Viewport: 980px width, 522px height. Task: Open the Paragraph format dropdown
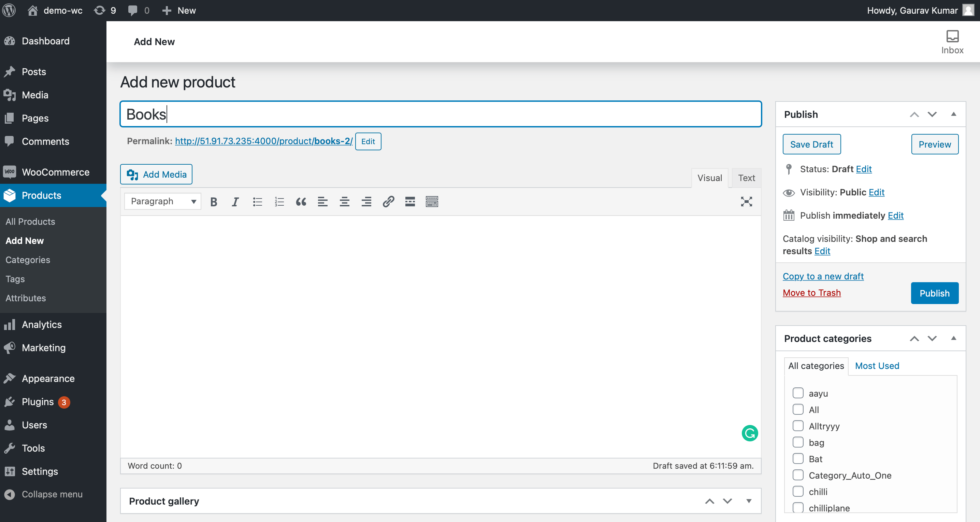[x=162, y=201]
